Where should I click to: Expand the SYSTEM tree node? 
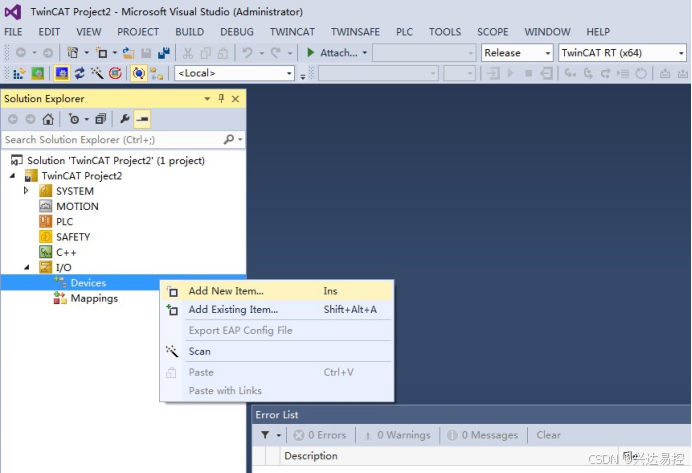[26, 191]
